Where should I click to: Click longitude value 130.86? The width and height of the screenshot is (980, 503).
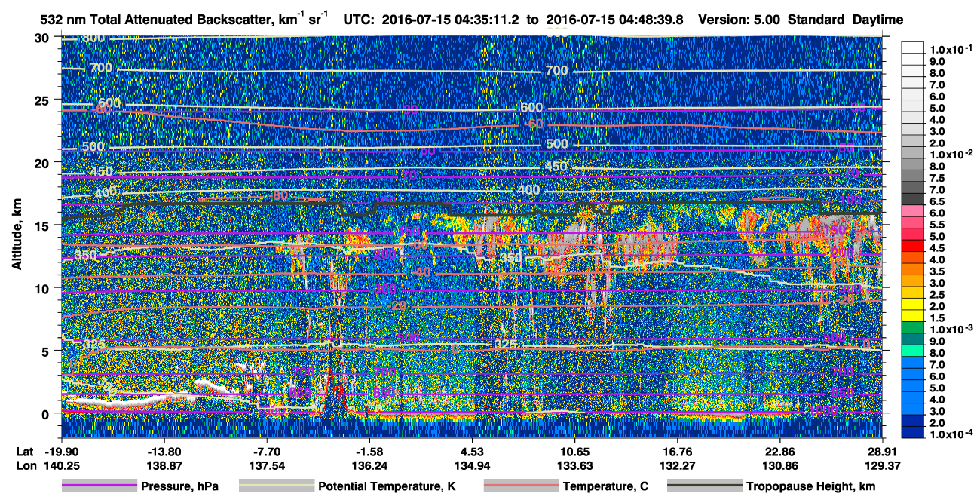click(x=780, y=465)
